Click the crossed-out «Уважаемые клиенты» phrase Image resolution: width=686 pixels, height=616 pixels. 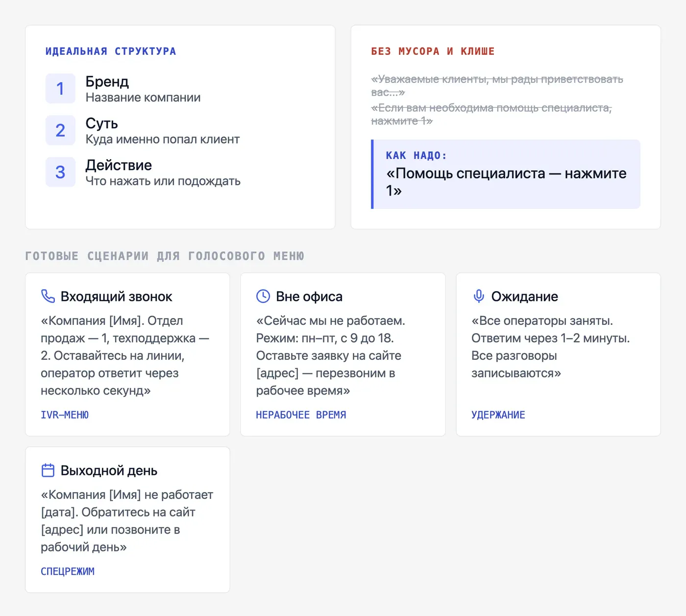497,85
